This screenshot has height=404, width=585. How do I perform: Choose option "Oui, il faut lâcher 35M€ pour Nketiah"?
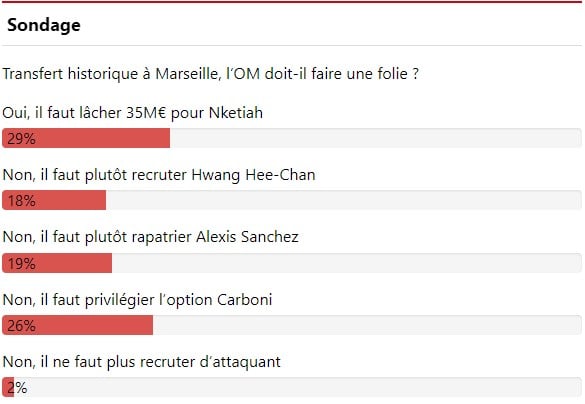132,113
